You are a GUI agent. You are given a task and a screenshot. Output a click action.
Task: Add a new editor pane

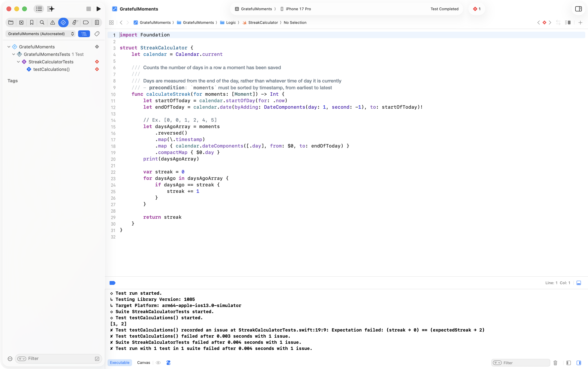tap(581, 22)
